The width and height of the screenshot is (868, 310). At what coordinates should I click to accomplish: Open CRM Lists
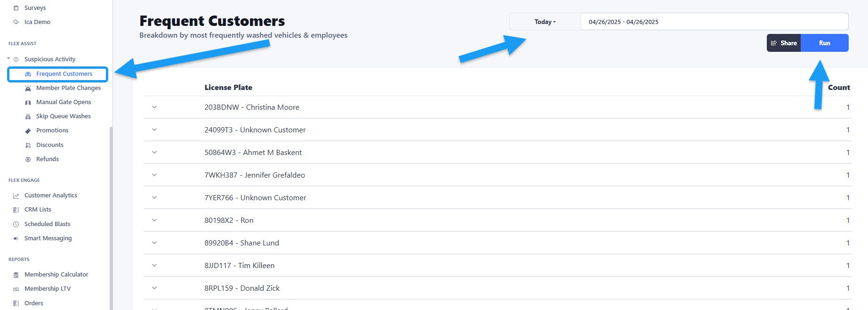coord(38,210)
